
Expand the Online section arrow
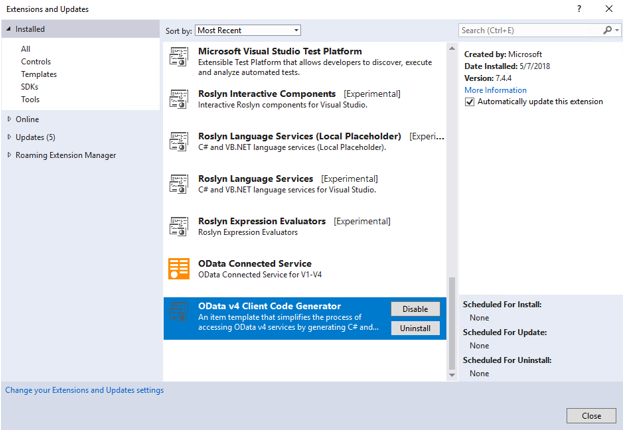click(9, 119)
